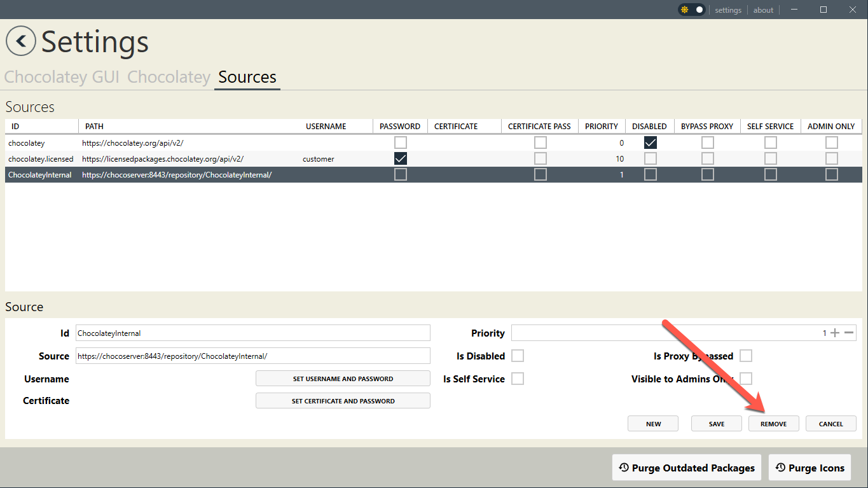
Task: Toggle Password checkbox in chocolatey row
Action: point(401,143)
